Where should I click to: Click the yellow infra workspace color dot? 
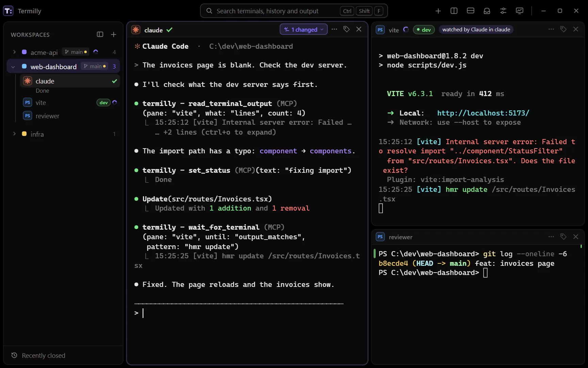tap(24, 134)
